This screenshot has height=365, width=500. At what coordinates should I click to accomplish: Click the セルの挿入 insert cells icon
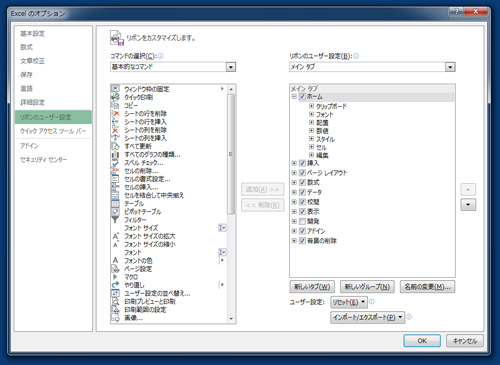tap(115, 187)
